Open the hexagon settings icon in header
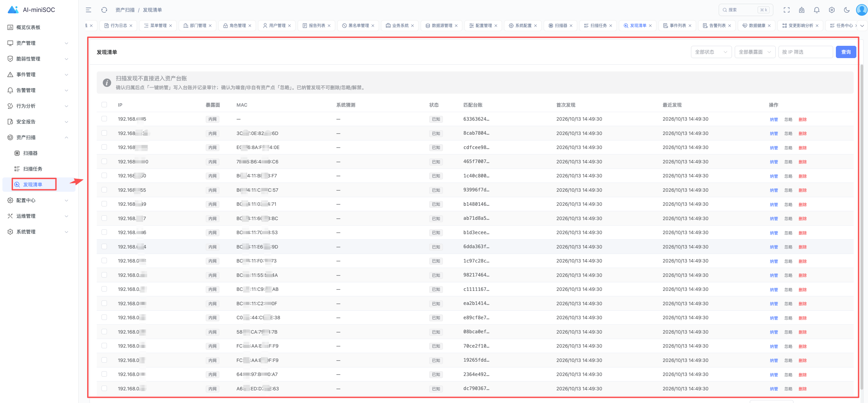Viewport: 868px width, 403px height. (x=831, y=10)
